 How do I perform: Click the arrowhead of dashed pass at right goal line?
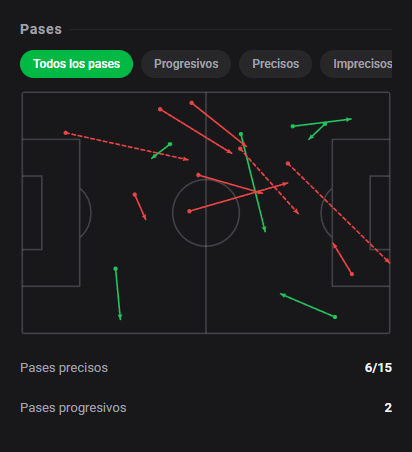pos(388,261)
